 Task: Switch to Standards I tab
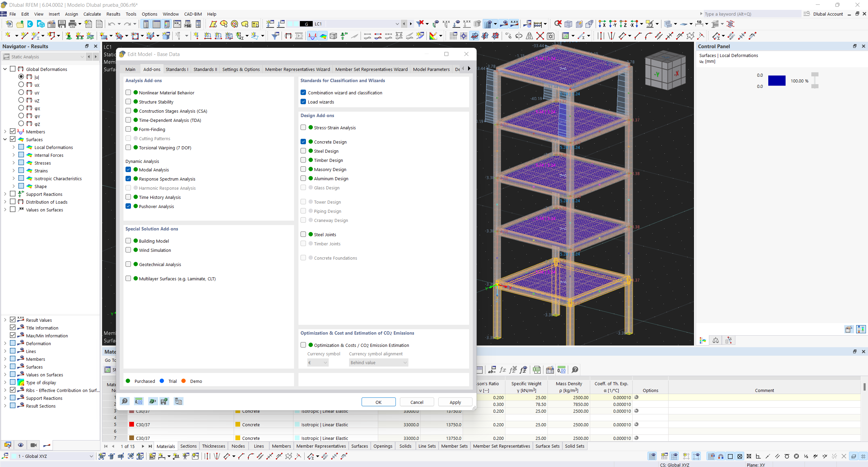pos(177,69)
